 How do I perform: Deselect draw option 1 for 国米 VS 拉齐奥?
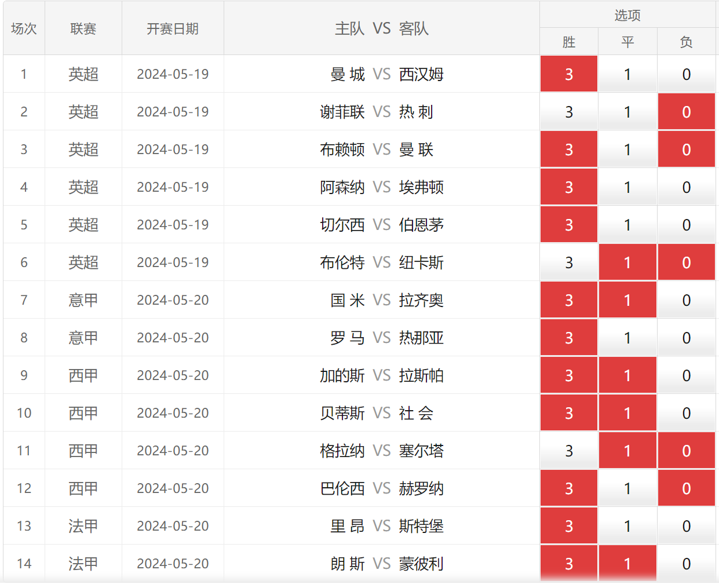pos(627,300)
